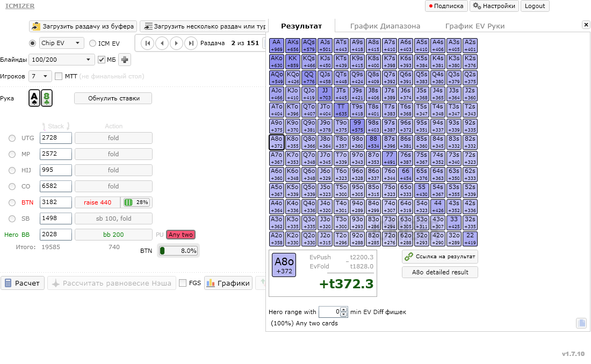Click BTN stack field 3182
591x364 pixels.
(56, 202)
